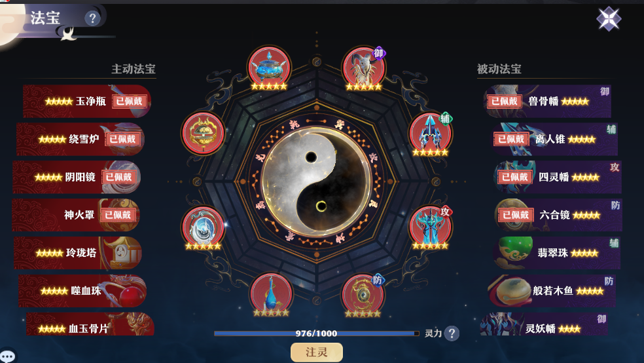Click the help icon beside 法宝 title

pos(92,18)
